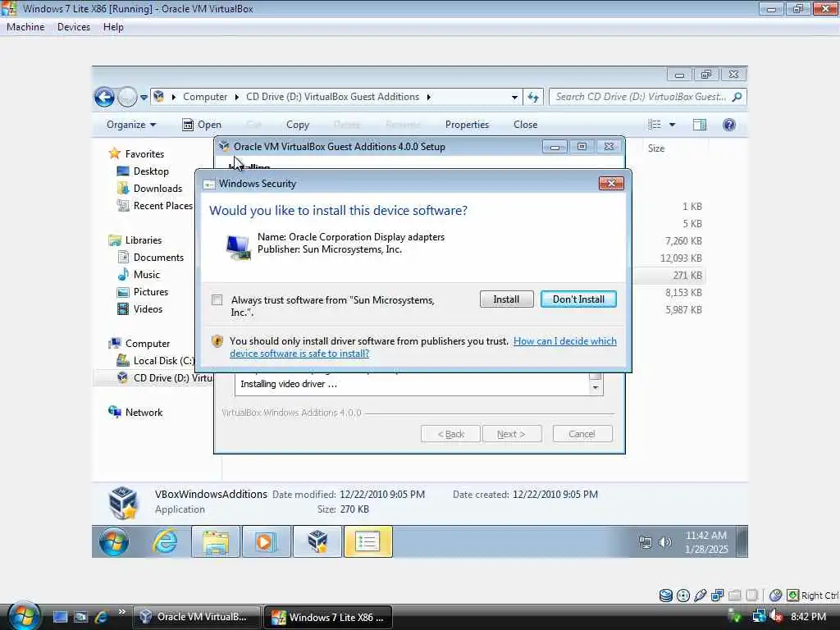This screenshot has width=840, height=630.
Task: Select the file row sized 7,260 KB
Action: pyautogui.click(x=683, y=240)
